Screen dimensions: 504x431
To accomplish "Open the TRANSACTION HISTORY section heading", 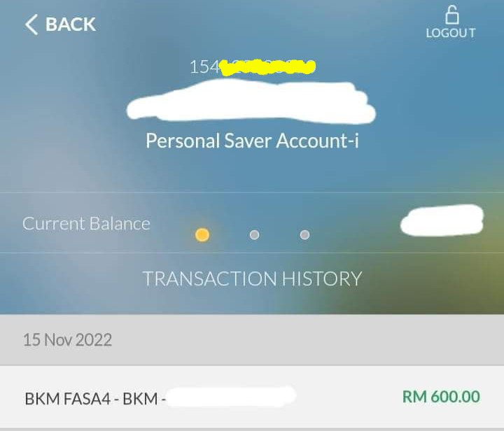I will click(x=252, y=278).
